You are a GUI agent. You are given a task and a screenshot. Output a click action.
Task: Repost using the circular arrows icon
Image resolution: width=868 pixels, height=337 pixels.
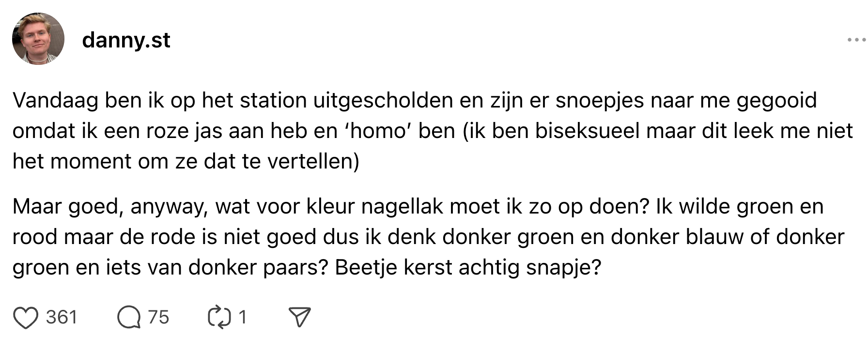[219, 318]
